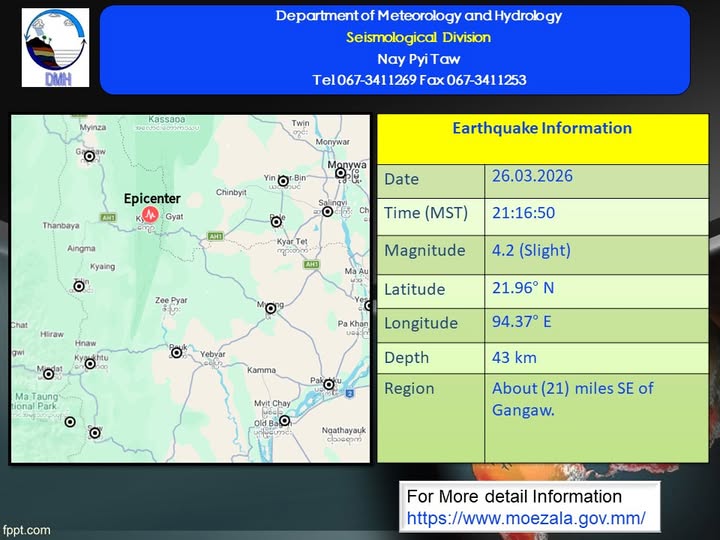Click the fppt.com watermark text

click(26, 530)
